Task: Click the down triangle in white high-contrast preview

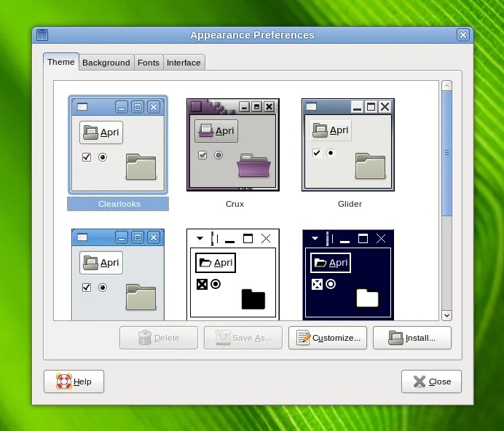Action: 200,239
